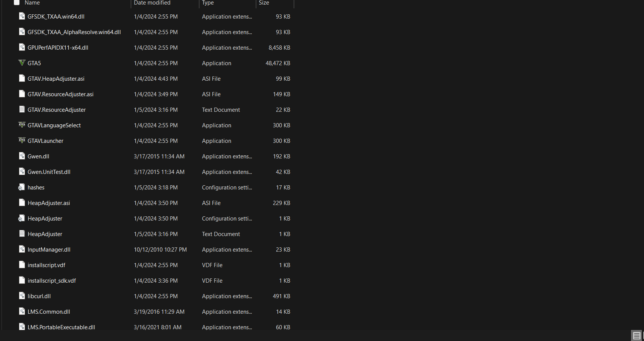644x341 pixels.
Task: Select the 229 KB size value
Action: 282,203
